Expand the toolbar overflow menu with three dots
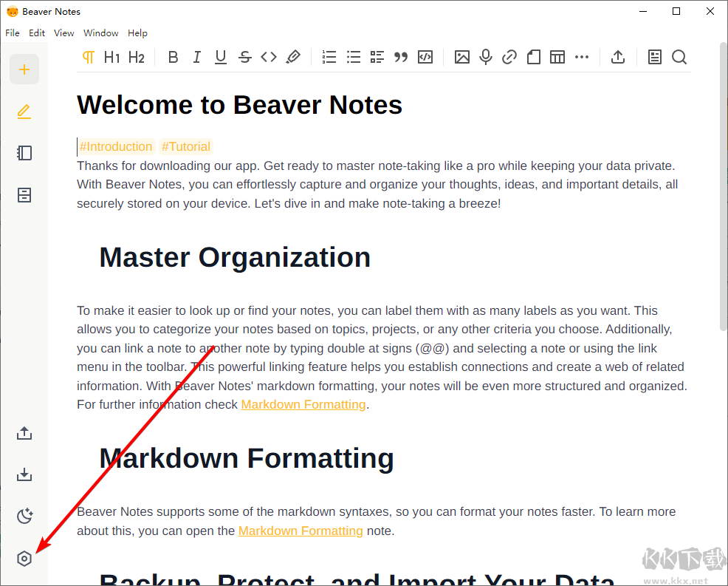Image resolution: width=728 pixels, height=586 pixels. (582, 57)
